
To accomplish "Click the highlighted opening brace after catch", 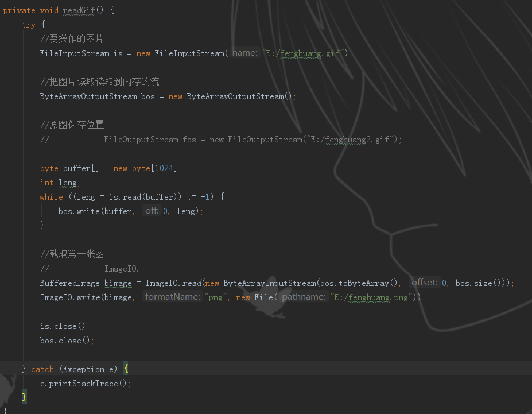I will tap(126, 369).
